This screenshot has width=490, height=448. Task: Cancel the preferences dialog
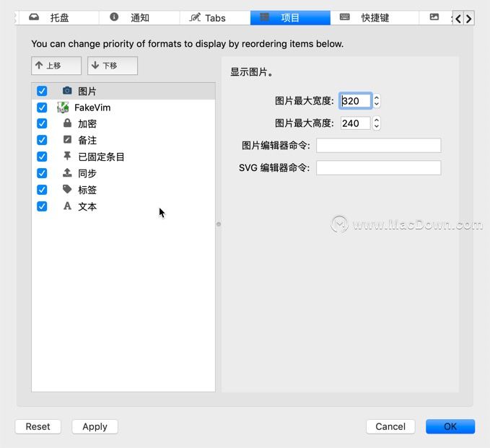(390, 426)
